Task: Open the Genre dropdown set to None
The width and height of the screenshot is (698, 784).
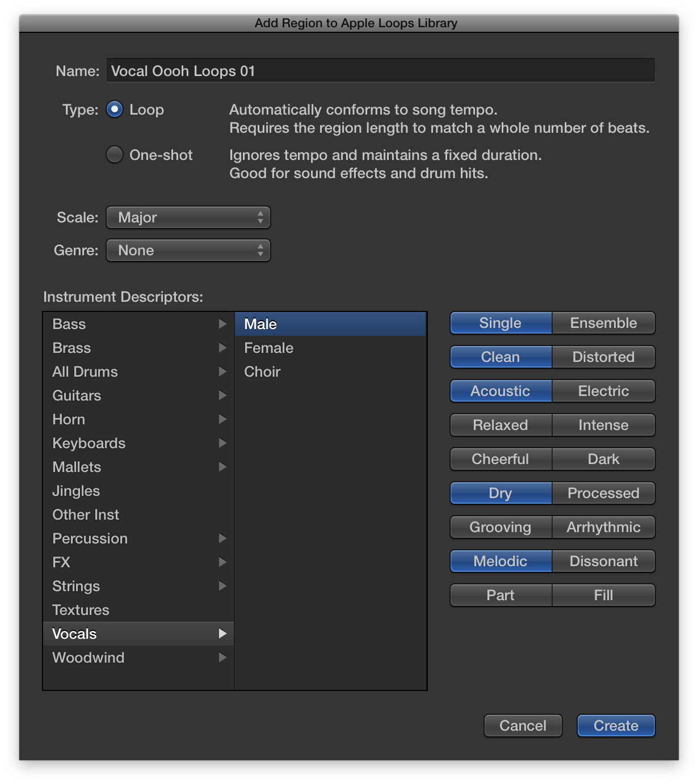Action: (x=188, y=250)
